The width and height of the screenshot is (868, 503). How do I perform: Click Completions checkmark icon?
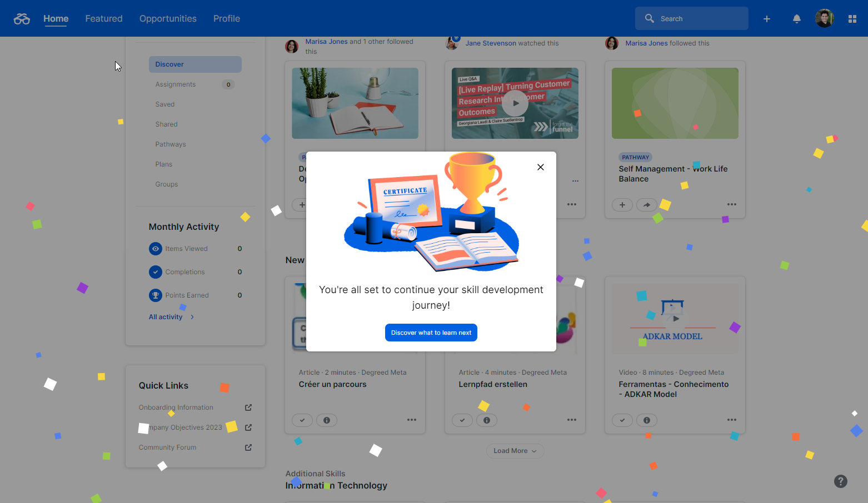point(156,272)
